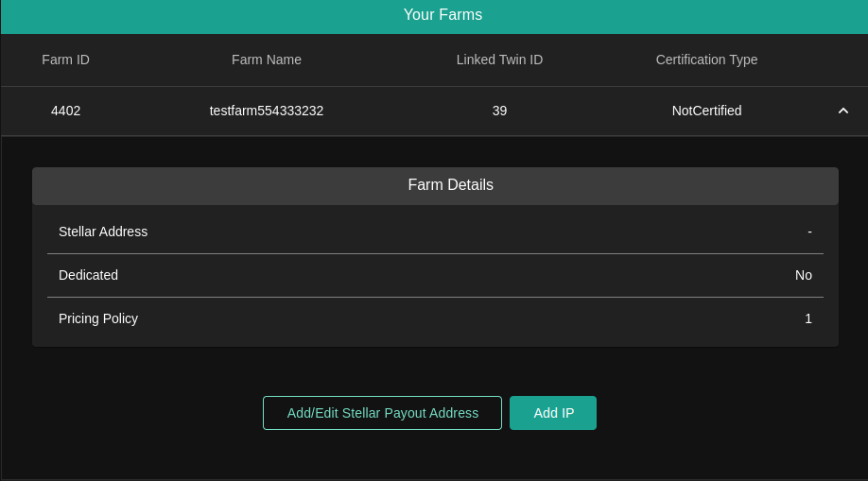The width and height of the screenshot is (868, 481).
Task: Select farm ID 4402 cell
Action: (x=66, y=111)
